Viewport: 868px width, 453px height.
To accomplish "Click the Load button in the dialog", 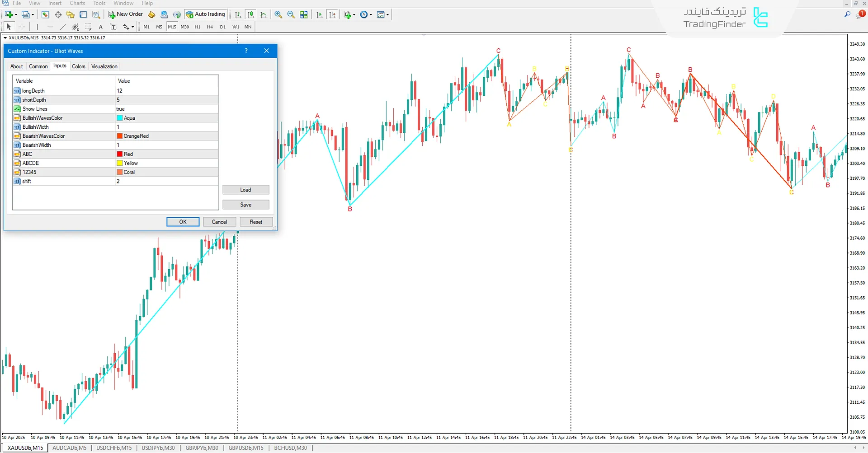I will (x=245, y=190).
